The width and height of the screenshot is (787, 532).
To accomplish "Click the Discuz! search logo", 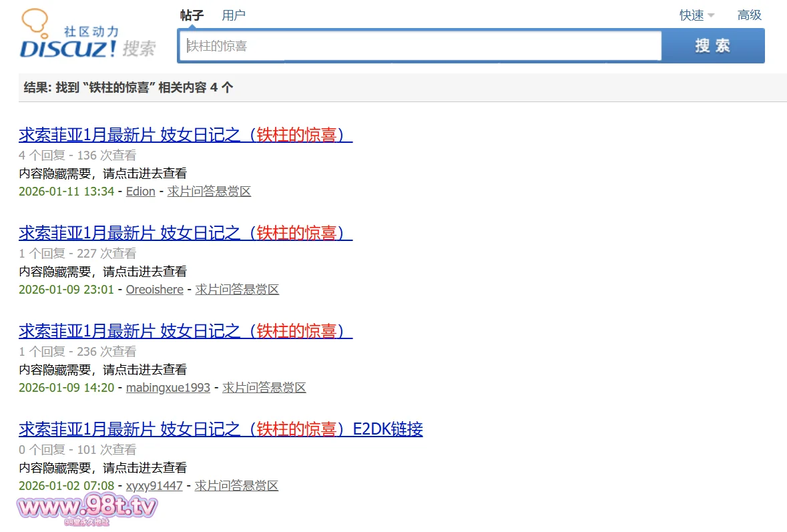I will [x=87, y=37].
